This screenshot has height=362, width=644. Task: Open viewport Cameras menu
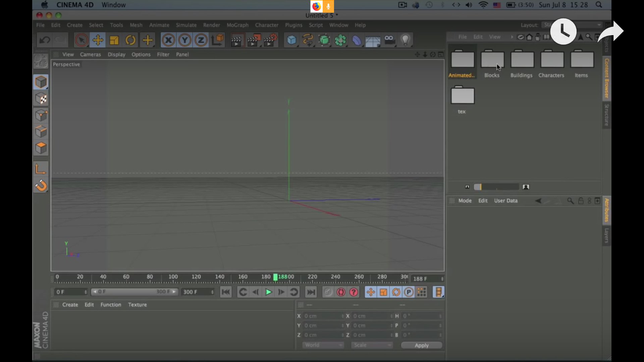coord(90,54)
